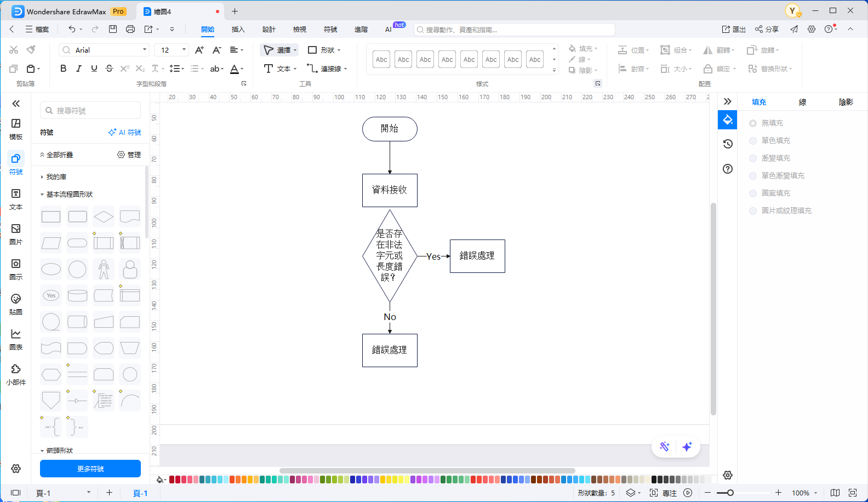Viewport: 868px width, 502px height.
Task: Click the Save icon in top toolbar
Action: pos(113,29)
